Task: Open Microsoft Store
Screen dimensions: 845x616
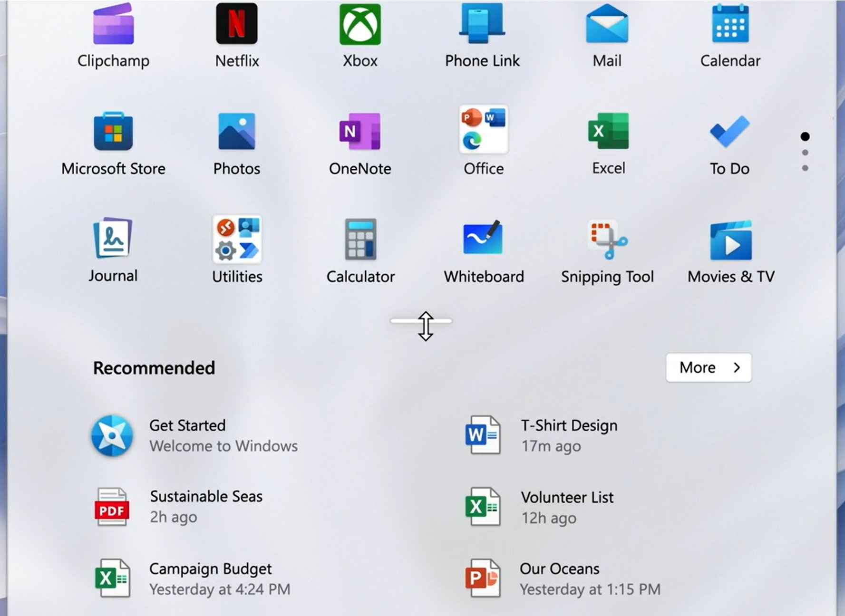Action: coord(113,144)
